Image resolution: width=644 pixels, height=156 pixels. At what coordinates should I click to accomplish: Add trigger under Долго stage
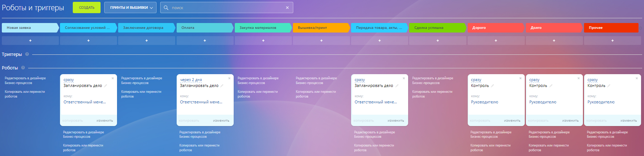[554, 41]
